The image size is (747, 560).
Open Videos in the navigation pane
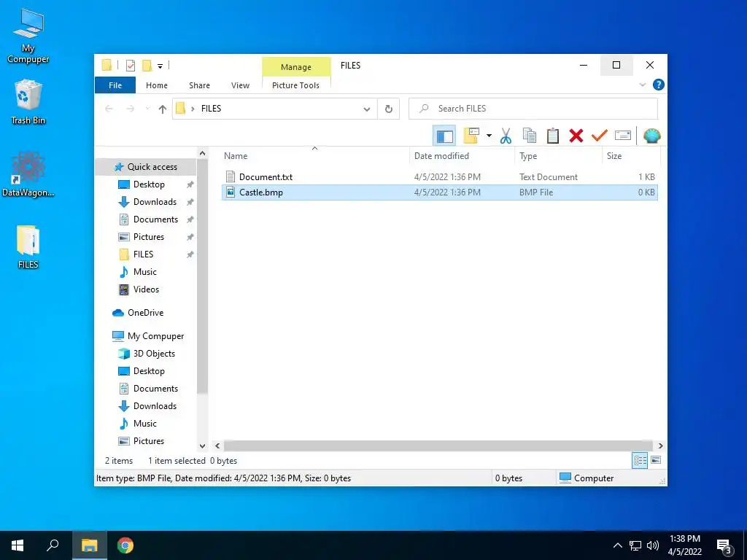click(x=146, y=289)
